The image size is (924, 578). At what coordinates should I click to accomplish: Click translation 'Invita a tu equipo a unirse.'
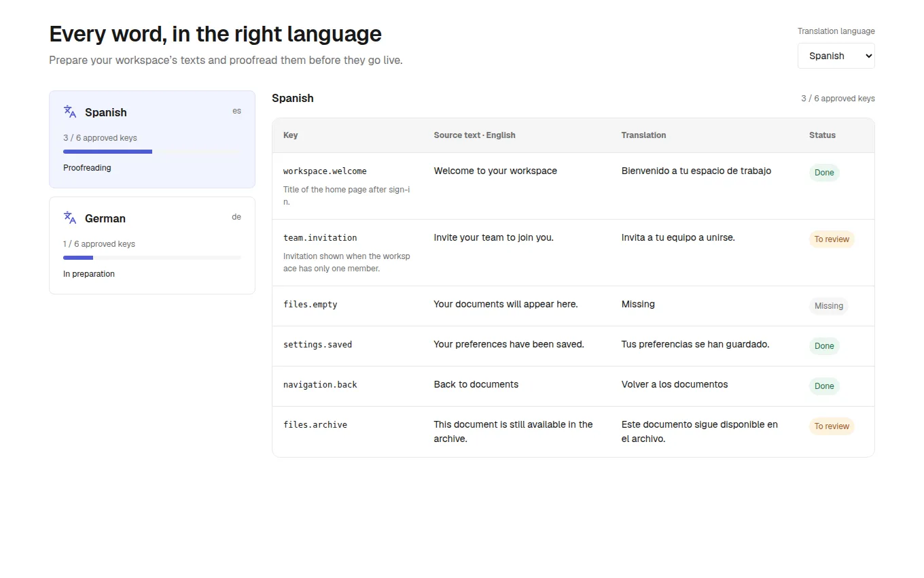[678, 238]
